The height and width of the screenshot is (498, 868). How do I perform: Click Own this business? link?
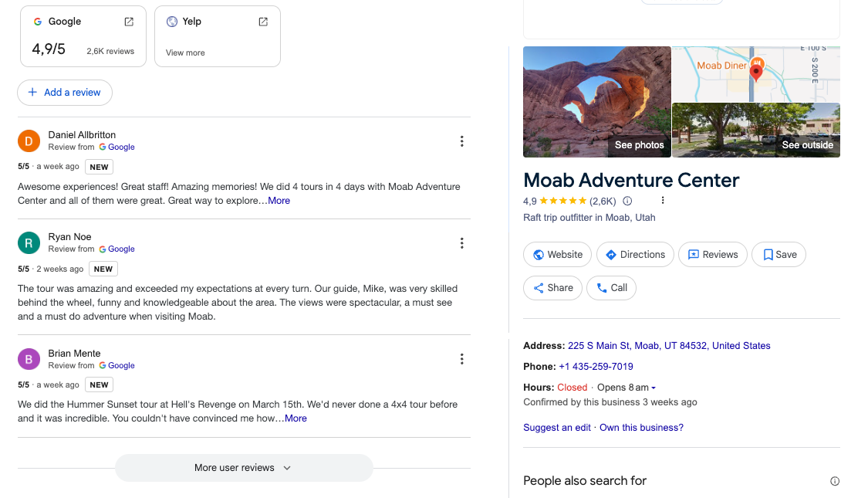pos(641,428)
